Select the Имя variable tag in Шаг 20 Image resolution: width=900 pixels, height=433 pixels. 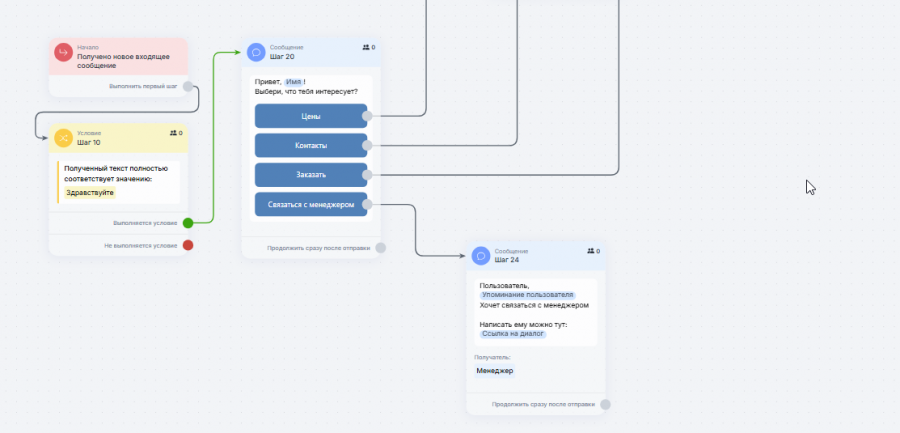coord(293,82)
